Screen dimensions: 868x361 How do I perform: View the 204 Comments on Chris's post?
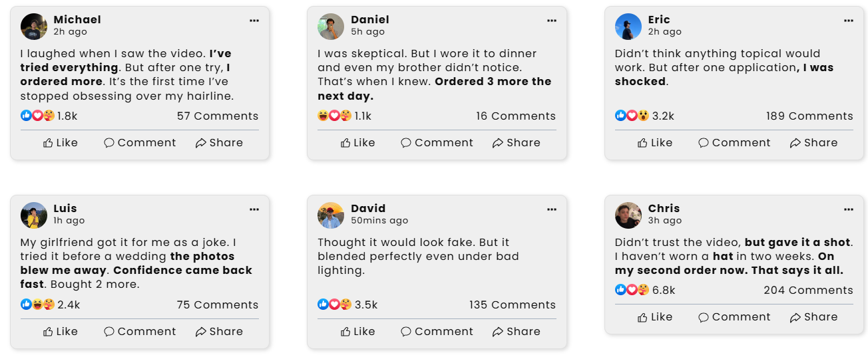click(808, 291)
